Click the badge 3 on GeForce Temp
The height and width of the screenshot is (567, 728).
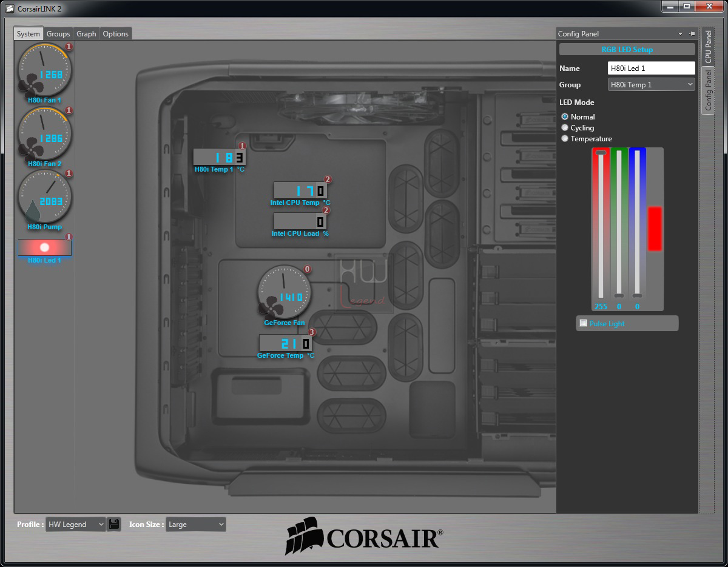point(312,332)
